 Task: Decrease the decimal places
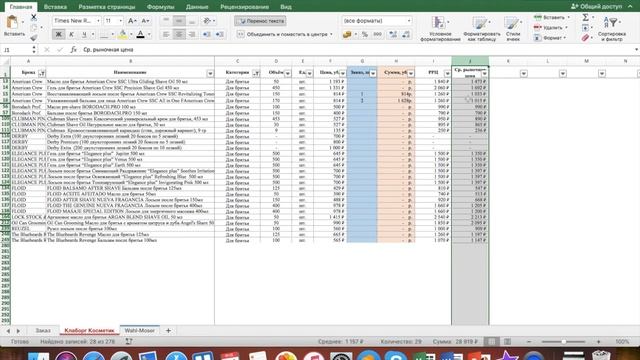406,35
